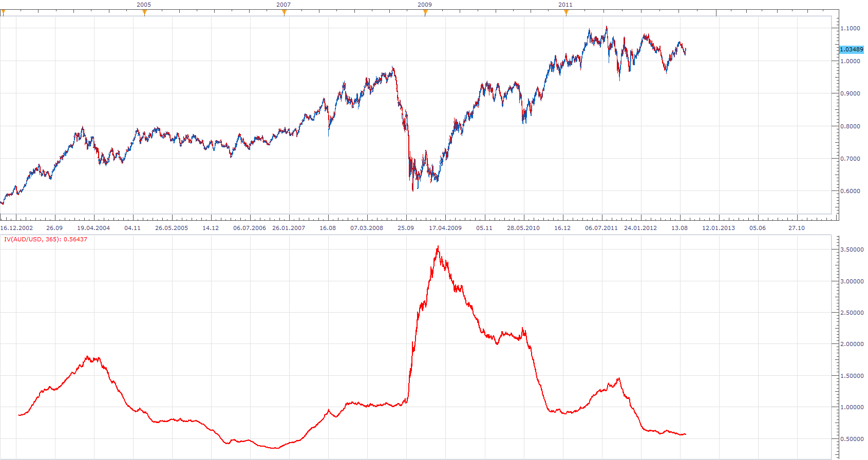This screenshot has width=868, height=460.
Task: Click the 13.08 date axis label
Action: pyautogui.click(x=680, y=228)
